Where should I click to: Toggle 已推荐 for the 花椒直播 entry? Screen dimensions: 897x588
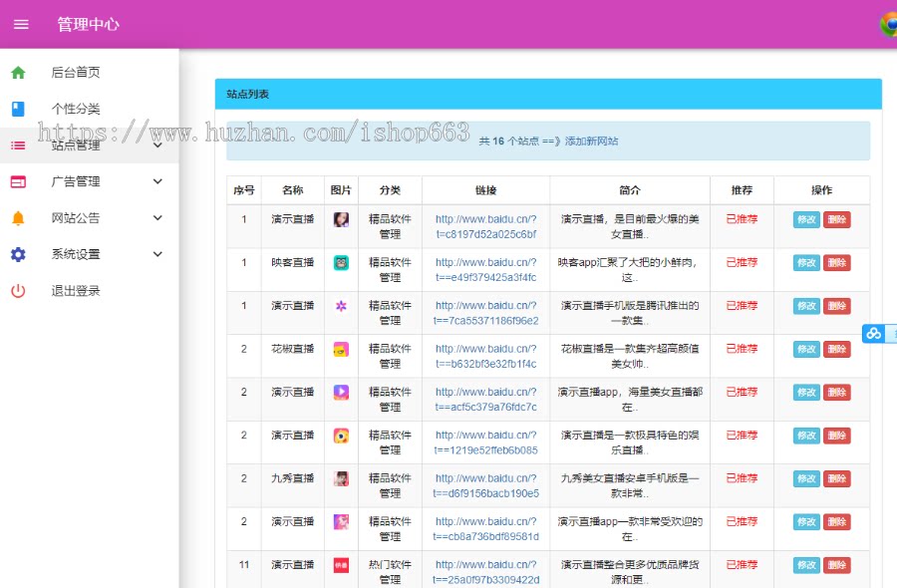742,349
